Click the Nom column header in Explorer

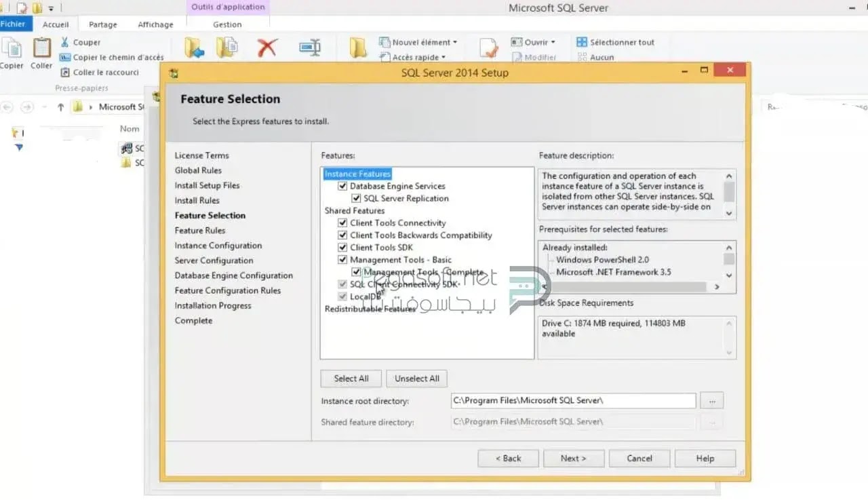[x=130, y=129]
